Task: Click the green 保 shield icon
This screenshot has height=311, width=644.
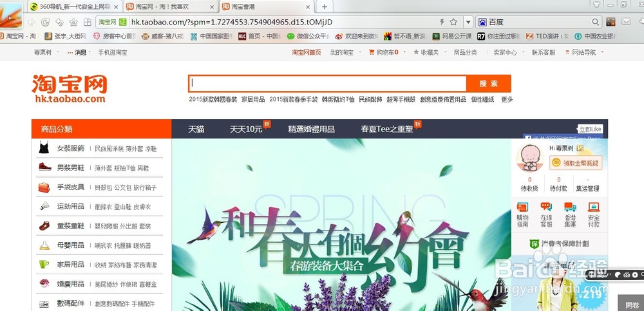Action: click(x=534, y=243)
